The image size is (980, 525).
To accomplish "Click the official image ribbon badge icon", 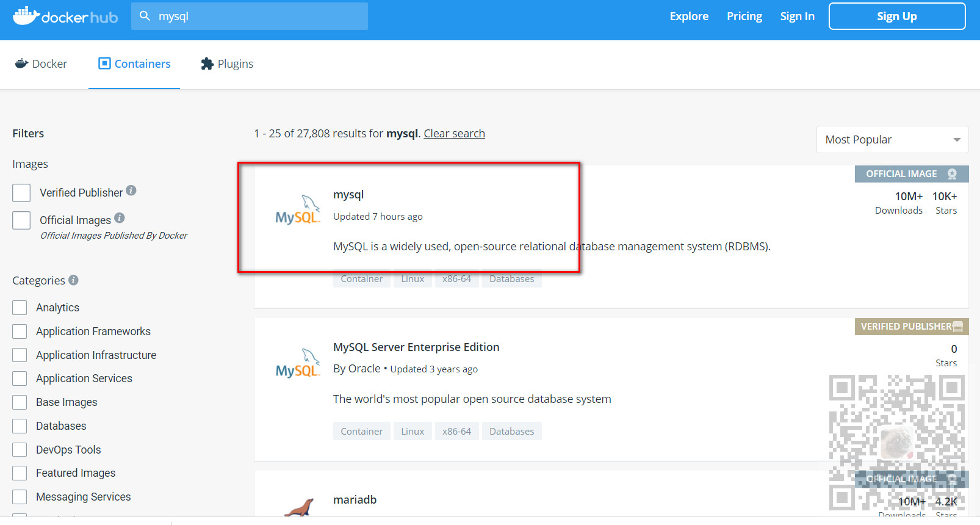I will coord(952,174).
